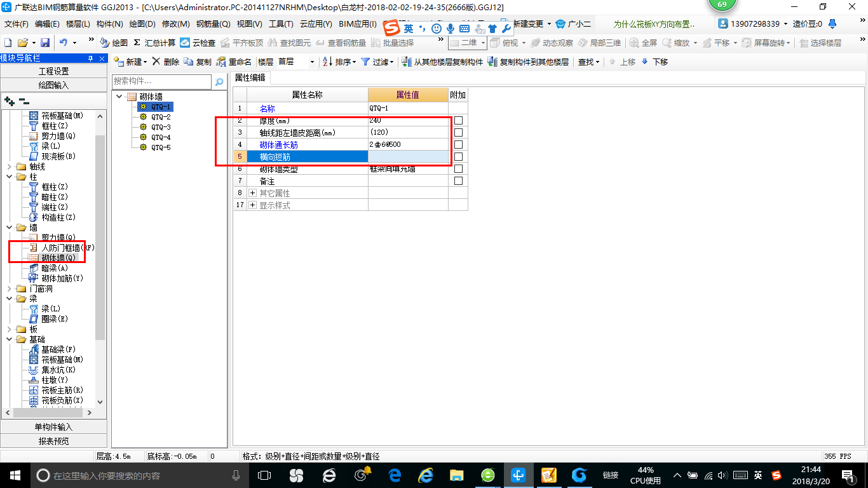Select component QTQ-3 in the list

tap(160, 127)
